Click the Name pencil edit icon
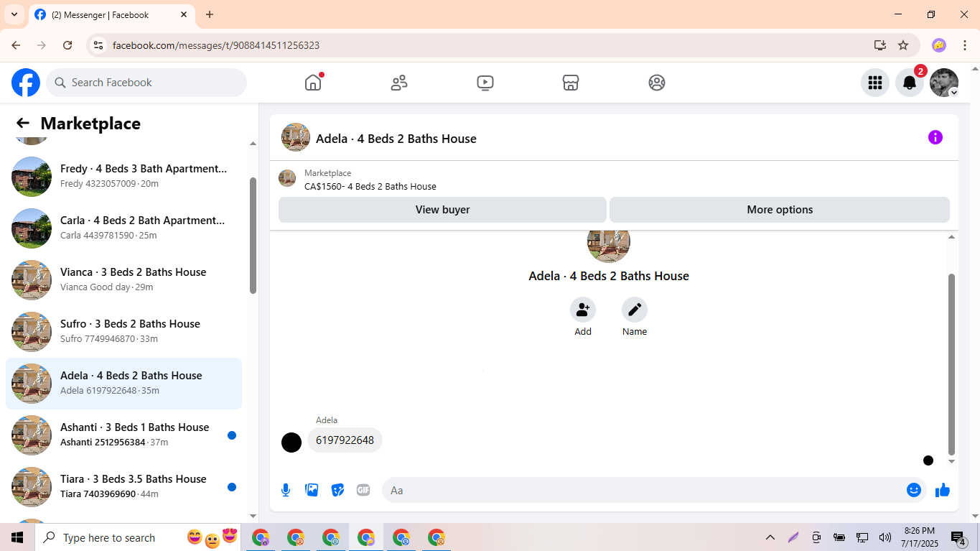The image size is (980, 551). [635, 310]
